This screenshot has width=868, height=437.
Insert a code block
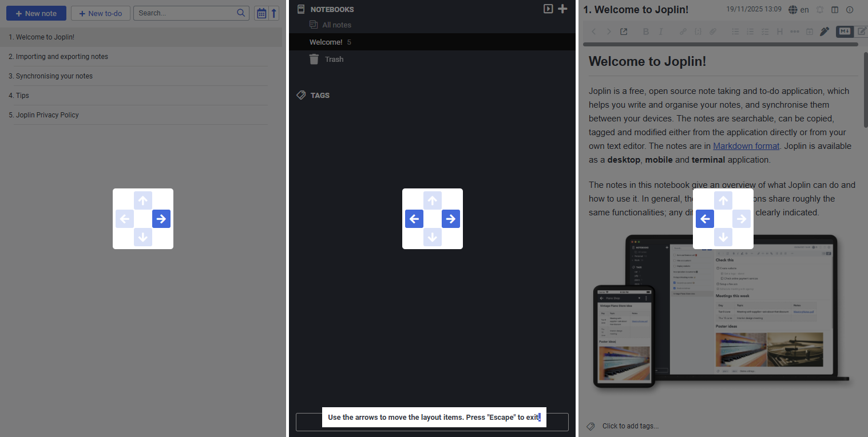tap(697, 32)
